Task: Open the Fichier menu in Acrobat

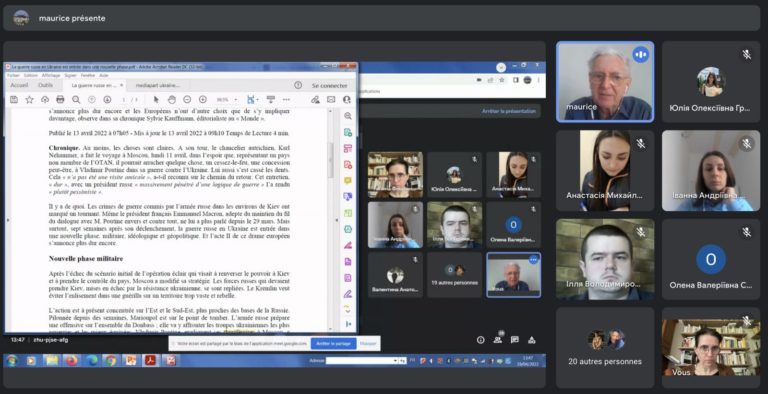Action: click(13, 75)
